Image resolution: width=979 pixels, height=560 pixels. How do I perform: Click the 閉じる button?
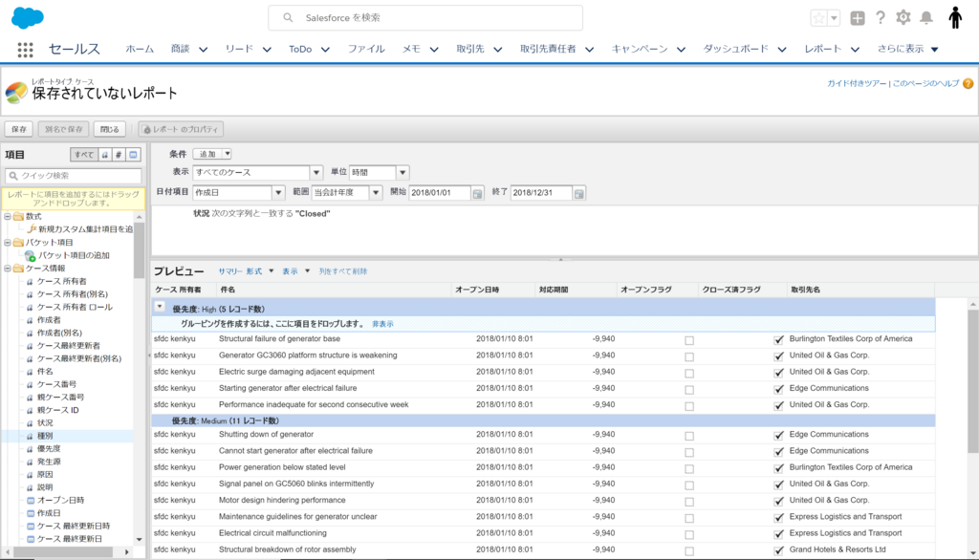(110, 129)
